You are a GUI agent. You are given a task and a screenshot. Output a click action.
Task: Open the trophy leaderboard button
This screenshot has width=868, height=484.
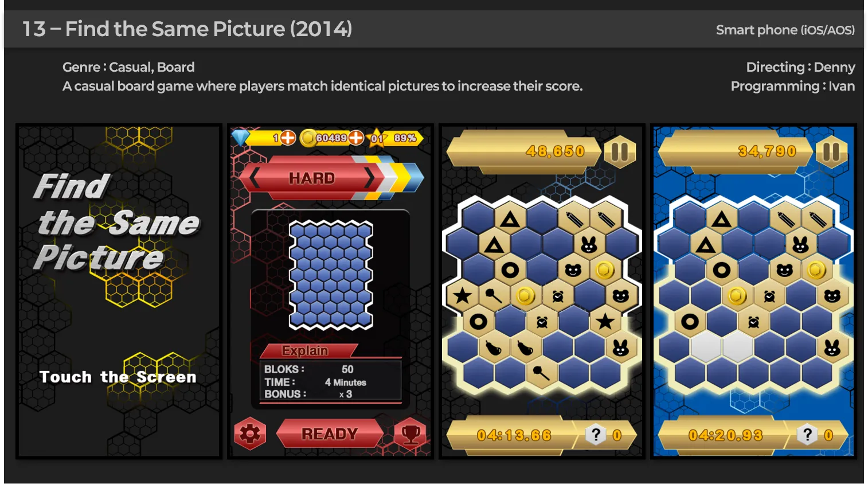410,434
